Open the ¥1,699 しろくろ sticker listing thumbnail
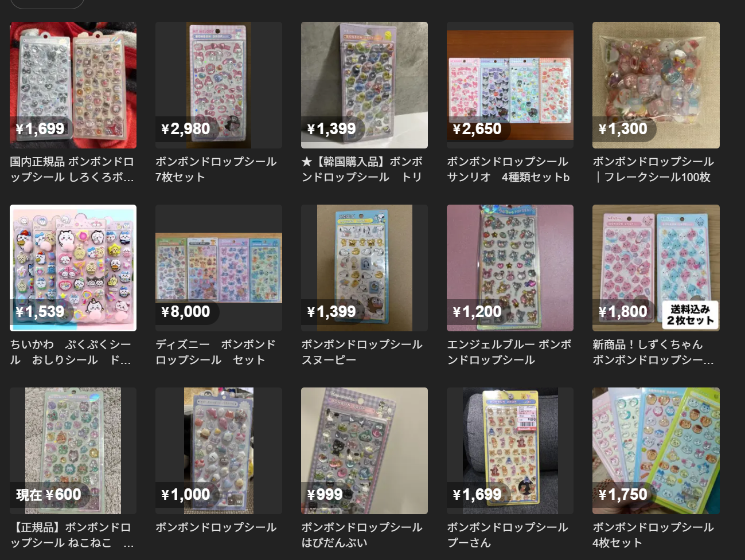 pyautogui.click(x=73, y=85)
